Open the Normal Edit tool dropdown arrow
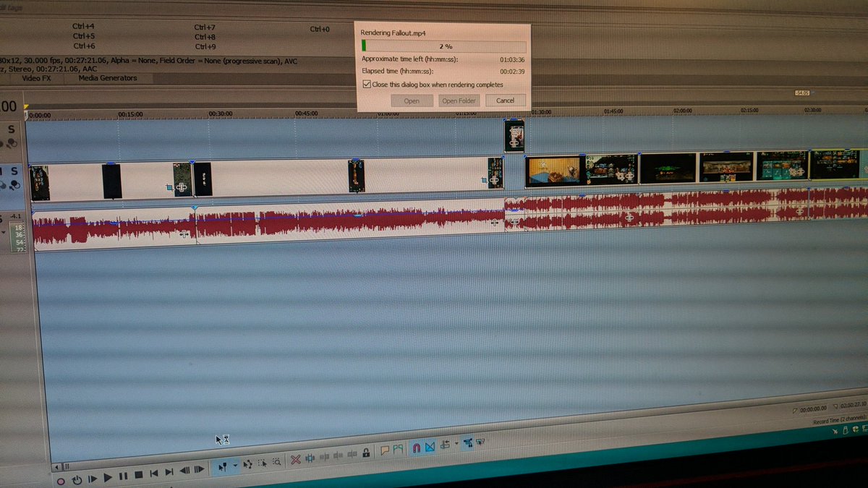The height and width of the screenshot is (488, 868). pos(235,466)
